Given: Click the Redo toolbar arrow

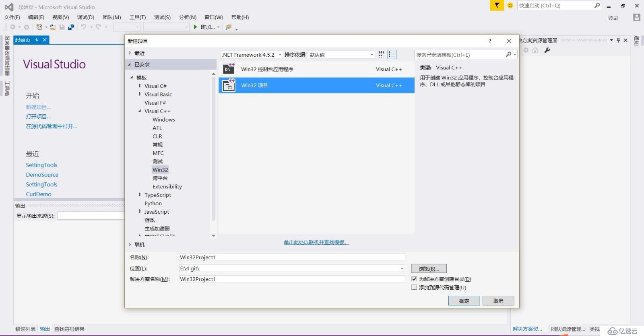Looking at the screenshot, I should click(98, 27).
